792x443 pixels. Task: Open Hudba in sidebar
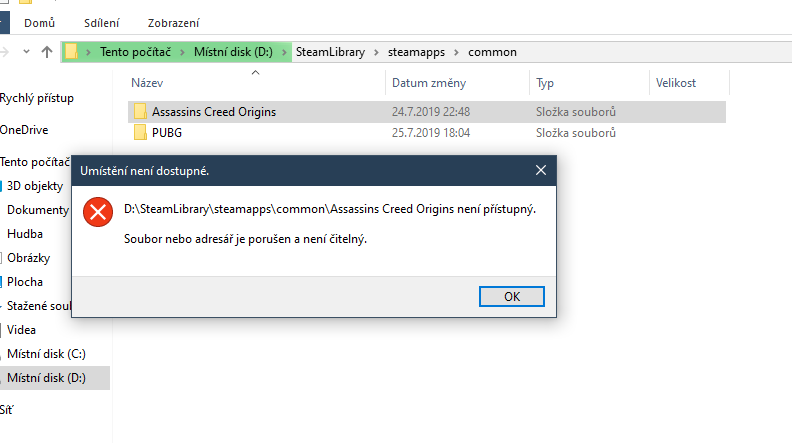pyautogui.click(x=25, y=234)
